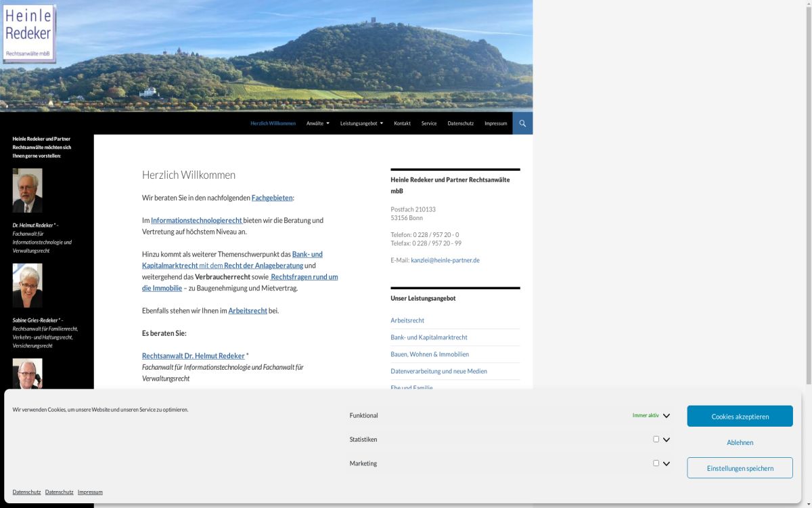
Task: Enable the Statistiken cookie checkbox
Action: coord(656,439)
